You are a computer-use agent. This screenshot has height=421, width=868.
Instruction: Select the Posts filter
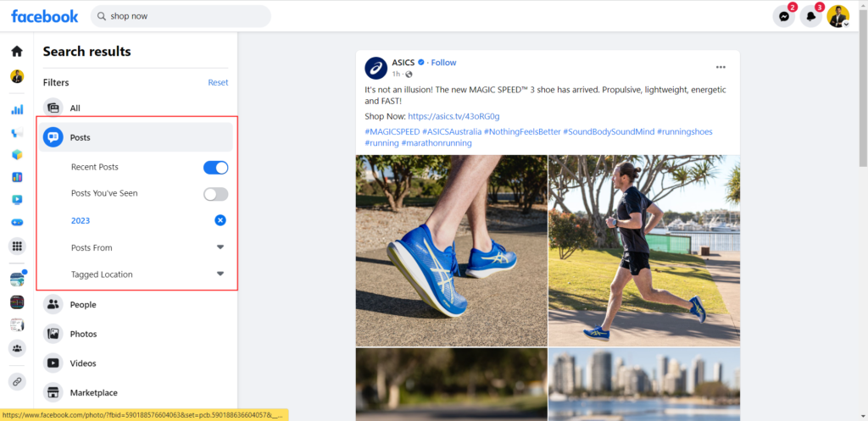(136, 137)
